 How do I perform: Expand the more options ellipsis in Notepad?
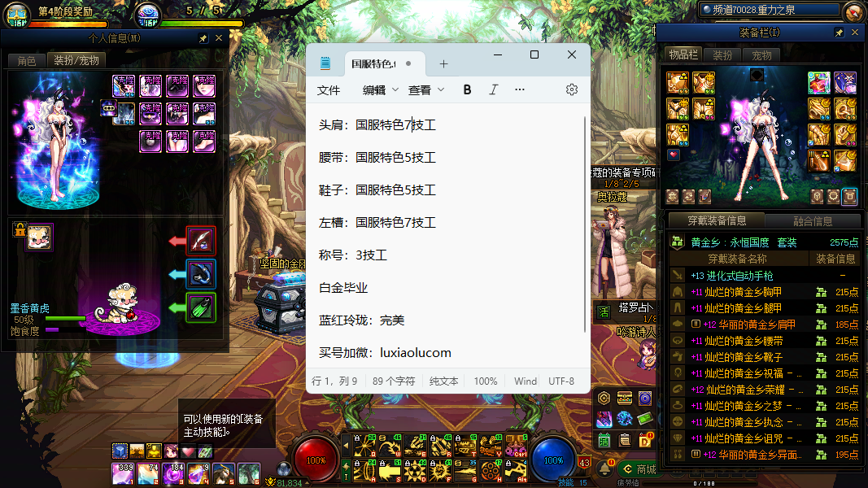(x=520, y=89)
